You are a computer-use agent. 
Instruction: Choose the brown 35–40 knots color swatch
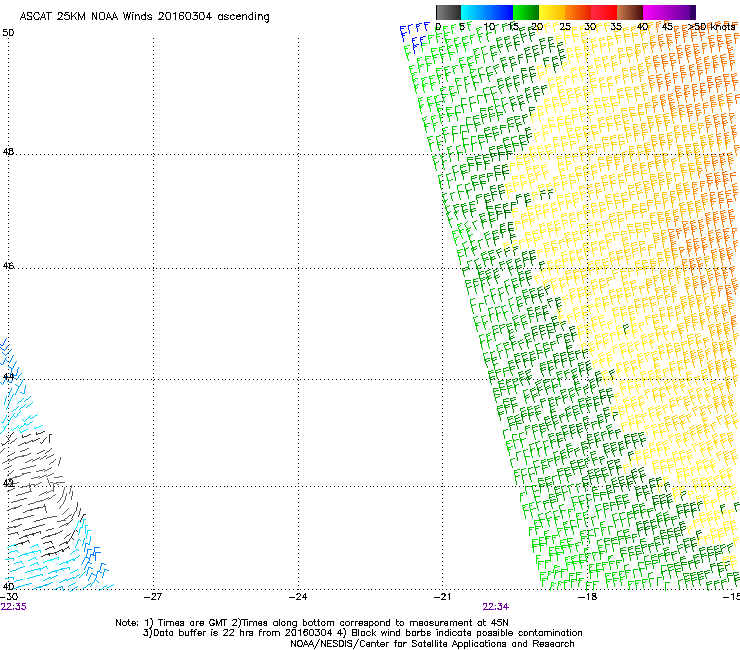(x=630, y=12)
